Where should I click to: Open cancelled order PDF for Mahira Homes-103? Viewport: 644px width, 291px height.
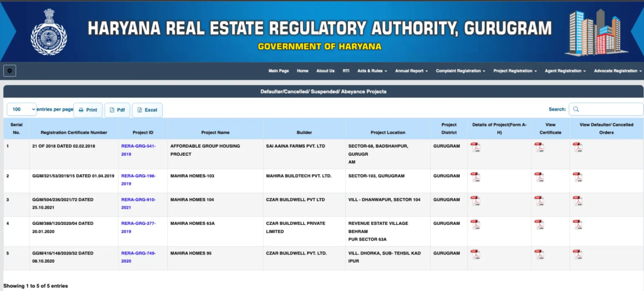577,177
